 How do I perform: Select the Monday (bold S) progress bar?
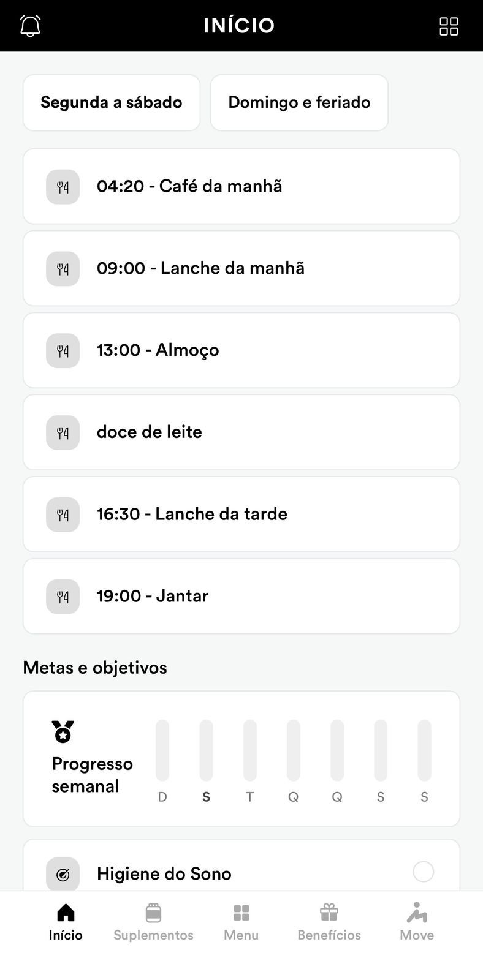(206, 750)
